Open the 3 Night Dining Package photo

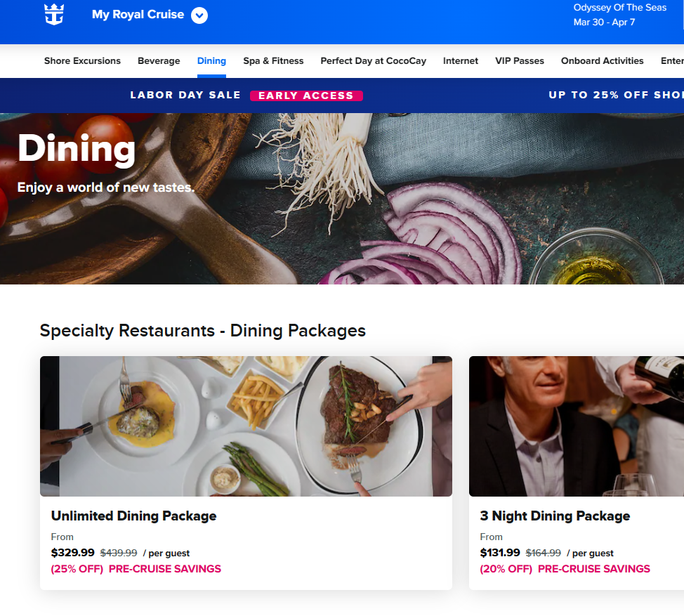tap(577, 426)
